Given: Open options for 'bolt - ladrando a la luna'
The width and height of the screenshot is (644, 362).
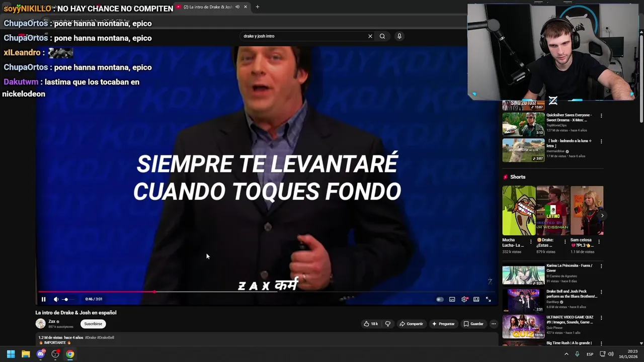Looking at the screenshot, I should tap(601, 141).
